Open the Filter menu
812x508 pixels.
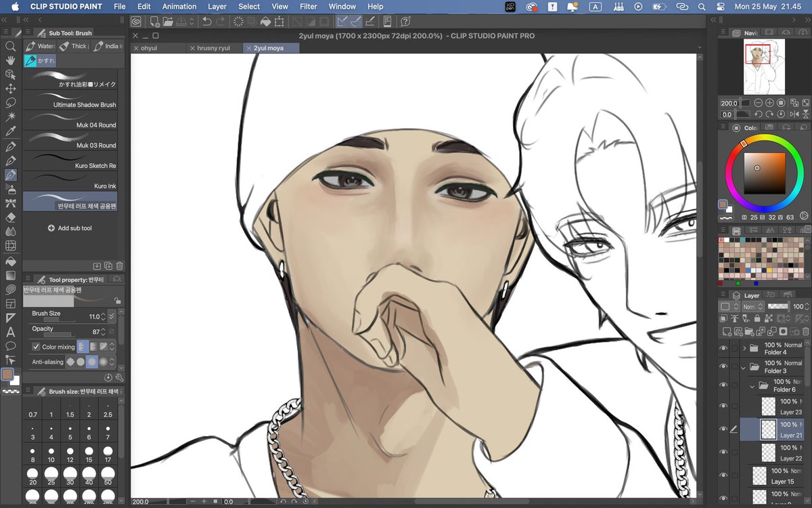[x=309, y=6]
